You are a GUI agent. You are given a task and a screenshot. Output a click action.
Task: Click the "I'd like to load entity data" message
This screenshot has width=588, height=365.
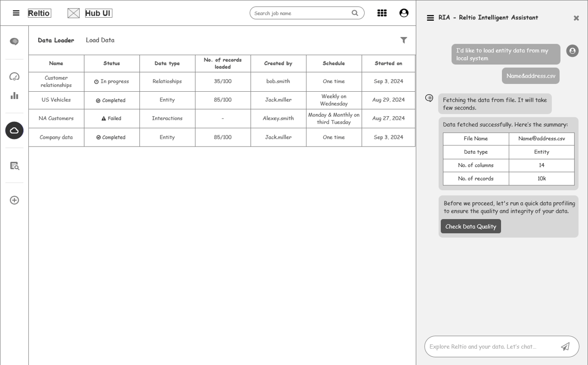(506, 54)
